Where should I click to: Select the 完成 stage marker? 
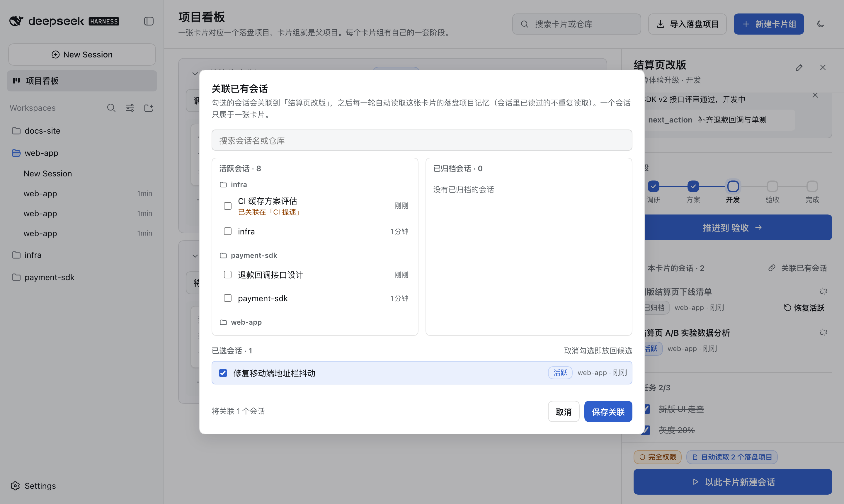(x=812, y=186)
